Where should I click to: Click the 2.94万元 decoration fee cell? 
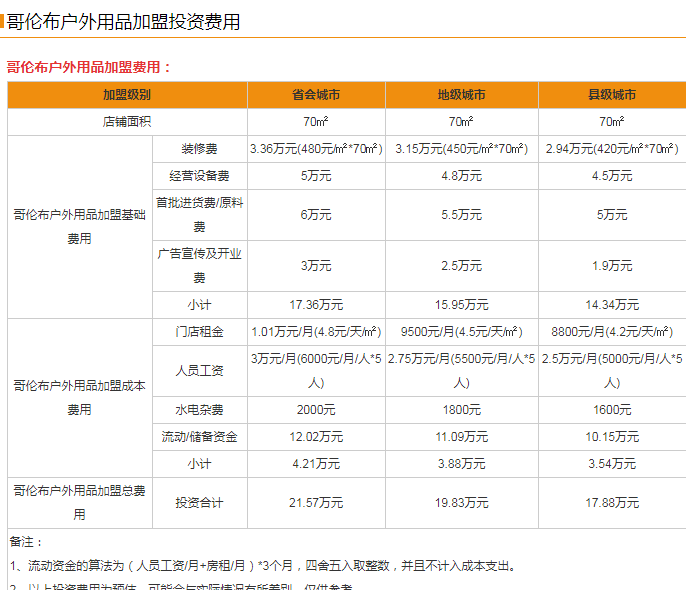click(612, 149)
